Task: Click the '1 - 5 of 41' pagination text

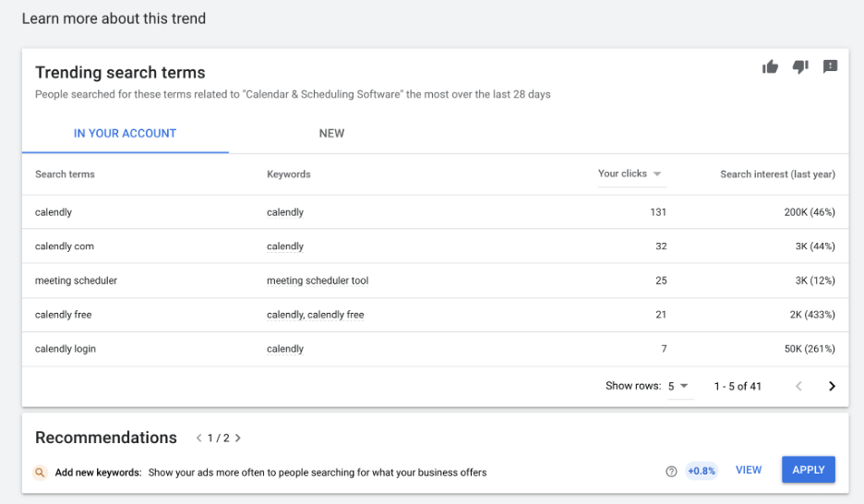Action: point(738,386)
